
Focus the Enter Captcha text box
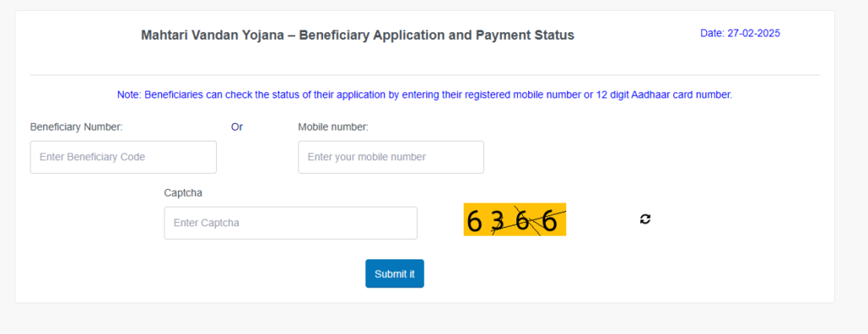click(x=291, y=223)
